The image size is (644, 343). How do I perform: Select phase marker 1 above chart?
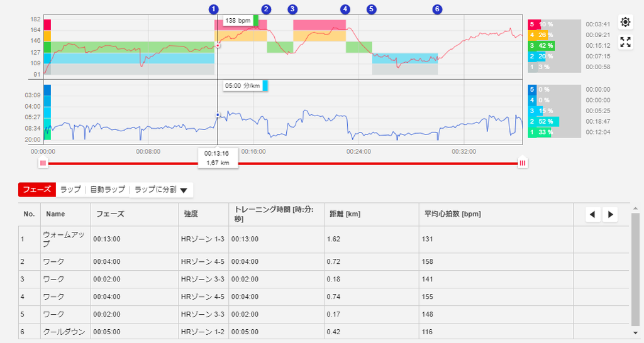(x=214, y=9)
